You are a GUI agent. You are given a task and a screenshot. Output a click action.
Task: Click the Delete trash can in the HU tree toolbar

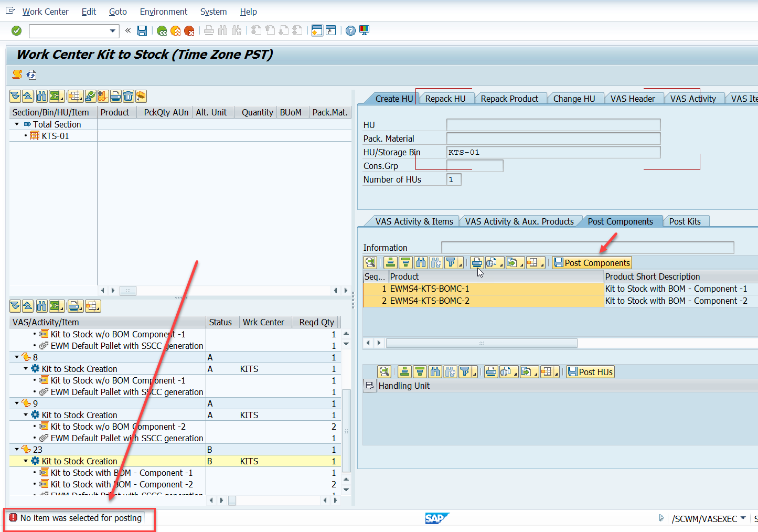(x=128, y=96)
